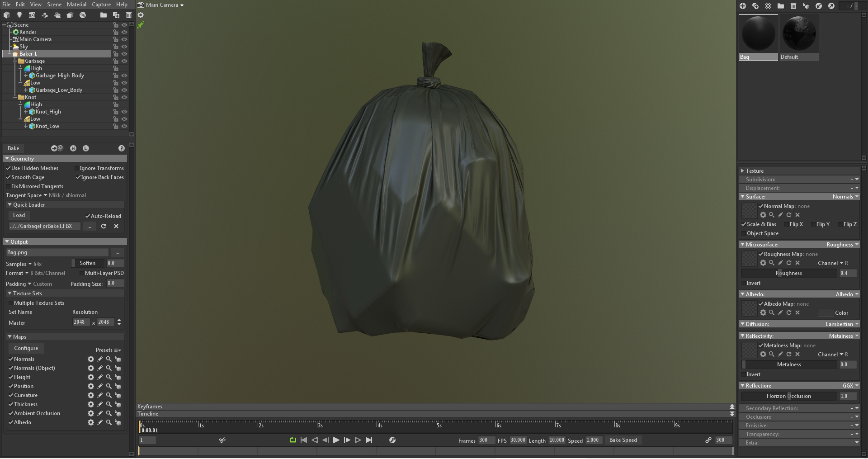Click the Soften slider

pos(88,263)
